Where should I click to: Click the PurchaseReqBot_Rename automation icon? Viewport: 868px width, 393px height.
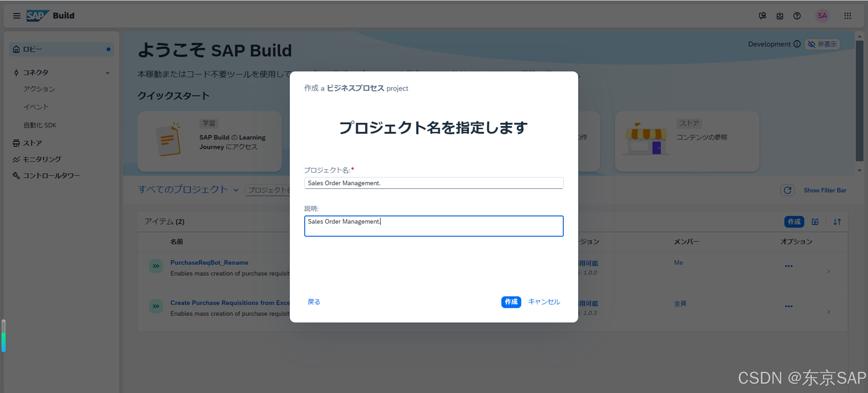pos(156,266)
